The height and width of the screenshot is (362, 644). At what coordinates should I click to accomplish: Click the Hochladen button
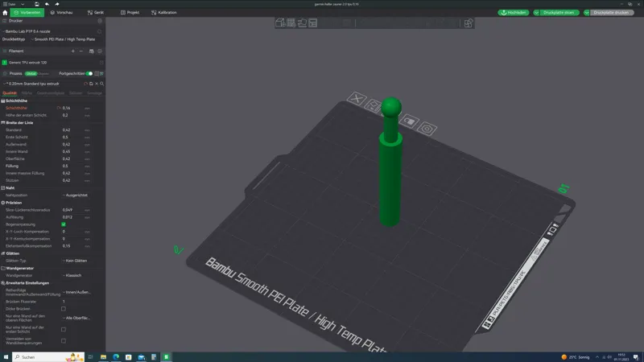[x=514, y=13]
